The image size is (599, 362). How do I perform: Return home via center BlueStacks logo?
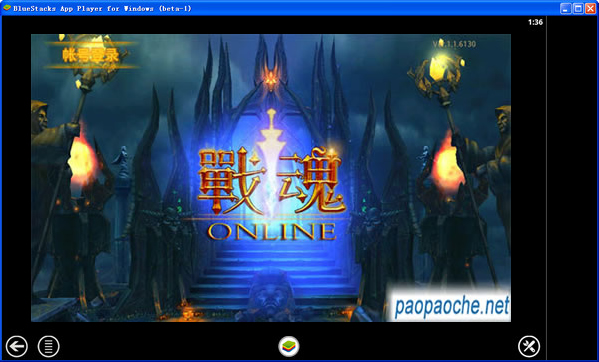289,346
